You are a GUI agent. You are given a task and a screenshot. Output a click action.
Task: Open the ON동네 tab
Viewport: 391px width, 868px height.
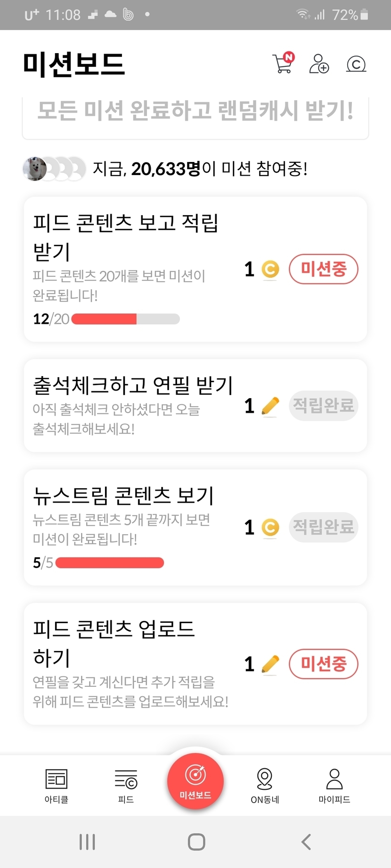(x=265, y=785)
